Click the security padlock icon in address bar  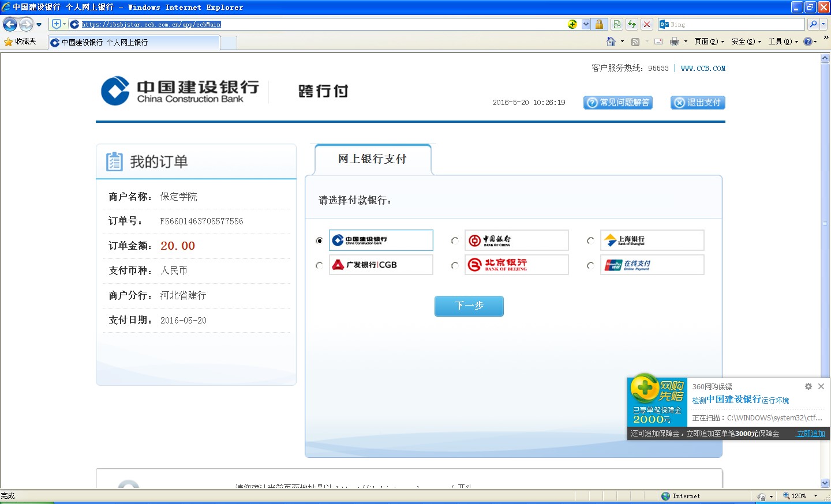click(x=599, y=24)
